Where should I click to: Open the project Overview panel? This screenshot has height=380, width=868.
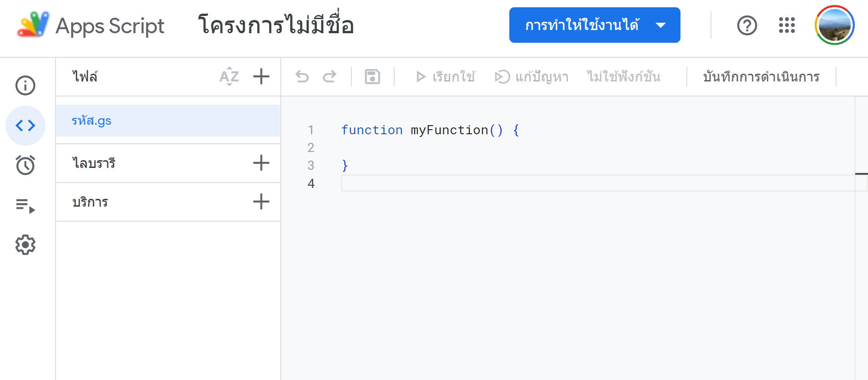pyautogui.click(x=25, y=86)
